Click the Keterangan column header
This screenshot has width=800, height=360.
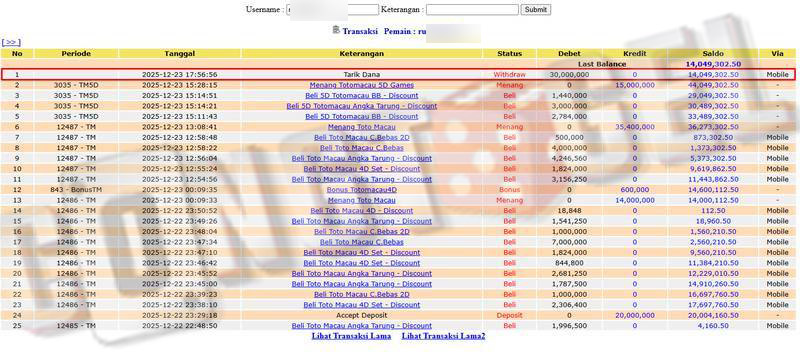[x=362, y=54]
